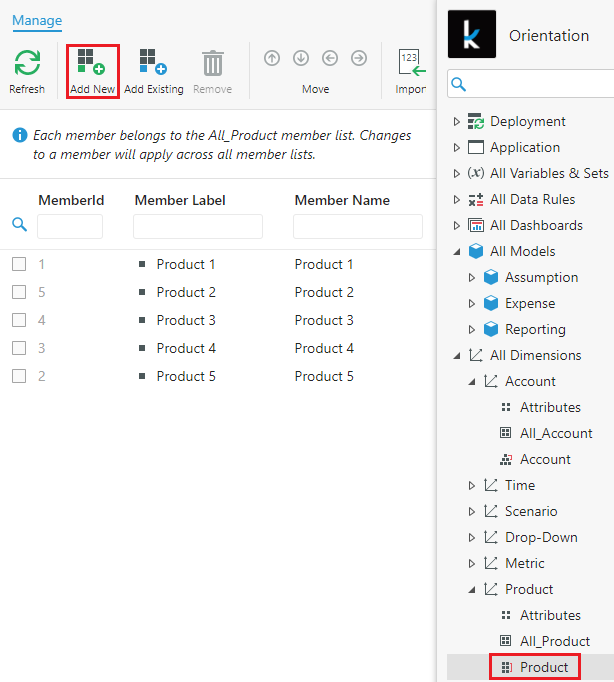The height and width of the screenshot is (682, 614).
Task: Click the Member Label filter input field
Action: 198,226
